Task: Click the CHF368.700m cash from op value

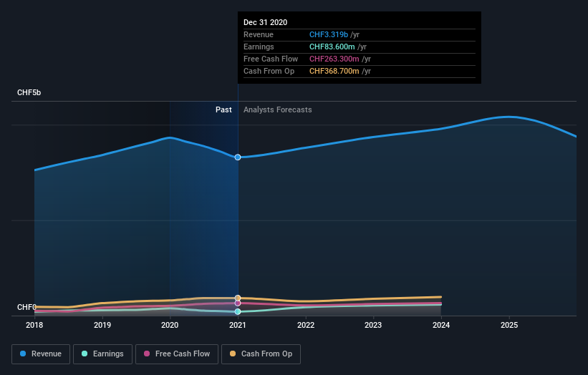Action: [x=334, y=71]
